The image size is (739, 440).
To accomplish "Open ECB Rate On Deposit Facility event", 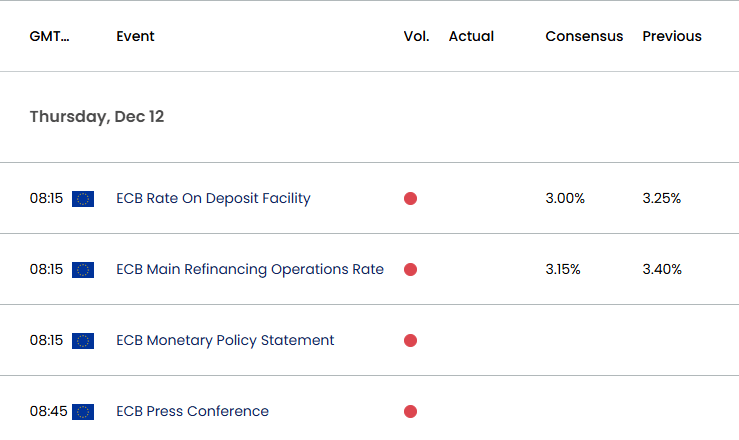I will coord(213,198).
